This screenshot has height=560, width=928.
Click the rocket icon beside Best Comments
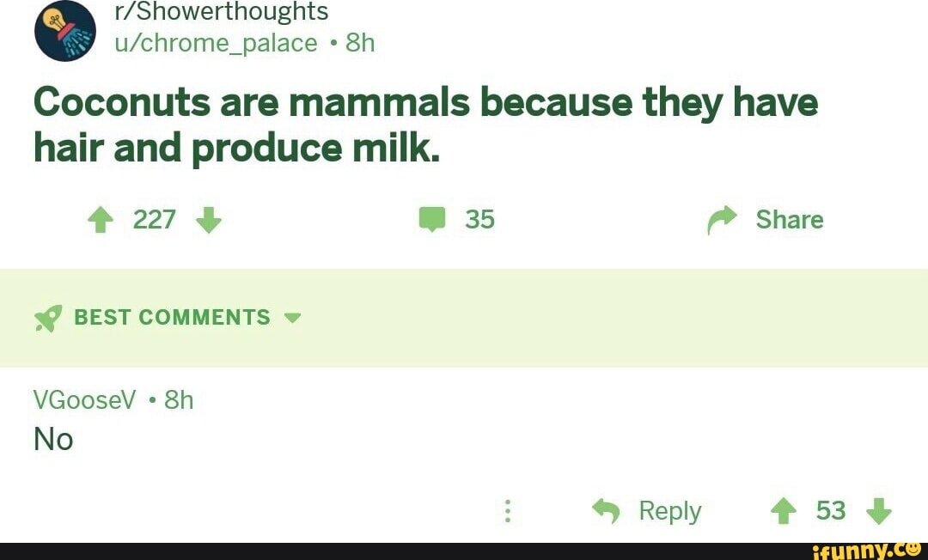(46, 319)
